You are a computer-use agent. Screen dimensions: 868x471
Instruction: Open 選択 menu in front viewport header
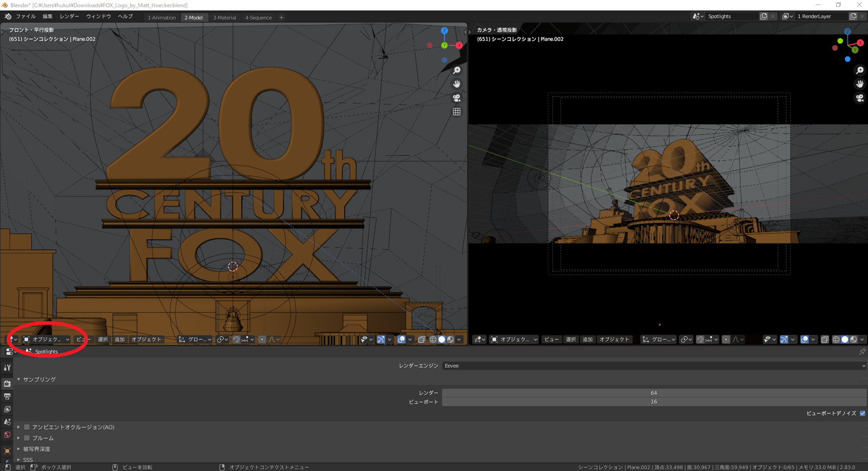click(x=103, y=339)
